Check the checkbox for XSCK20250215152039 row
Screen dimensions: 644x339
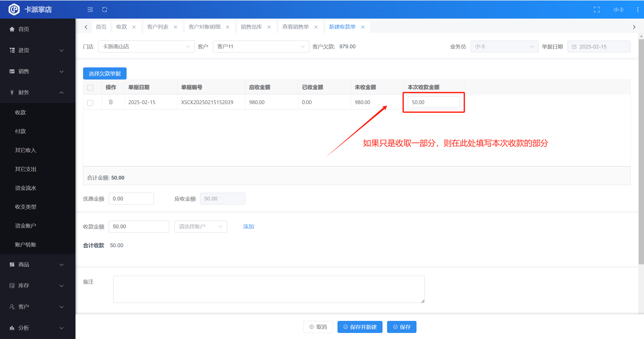click(90, 103)
